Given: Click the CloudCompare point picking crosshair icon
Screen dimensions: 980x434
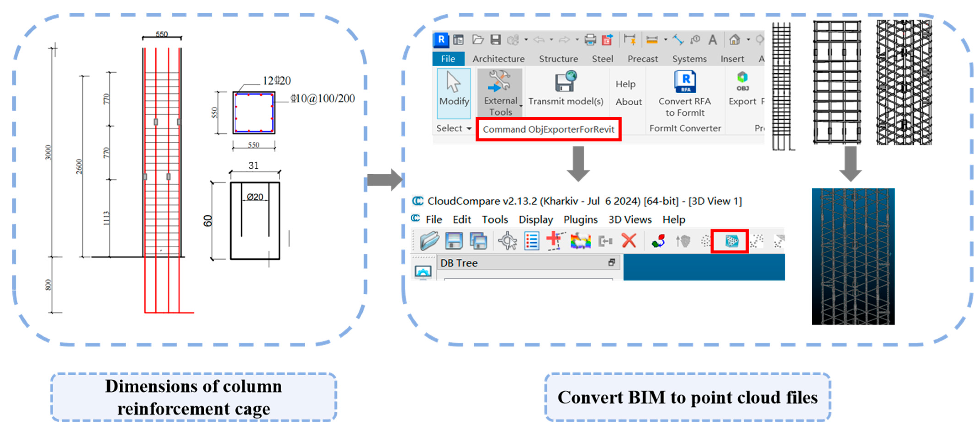Looking at the screenshot, I should (x=507, y=241).
